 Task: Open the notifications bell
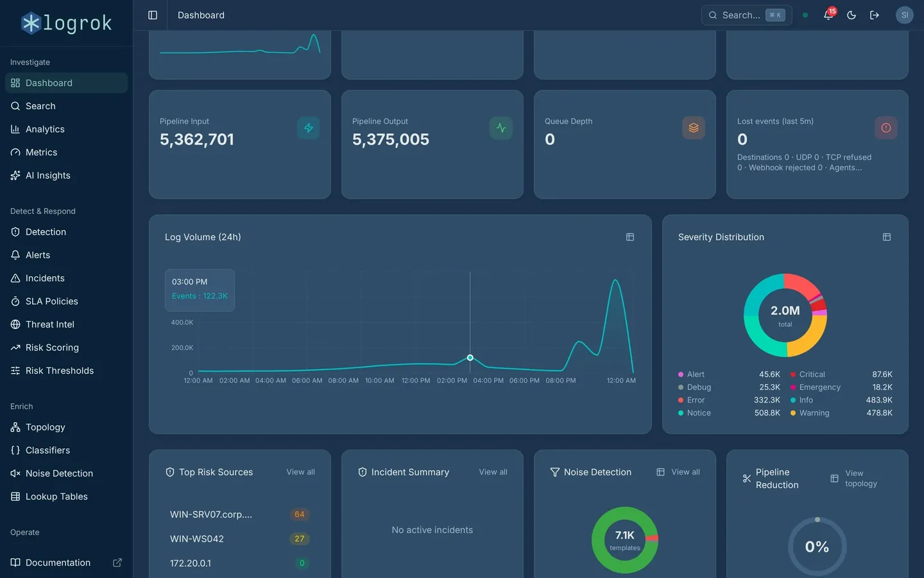tap(828, 15)
